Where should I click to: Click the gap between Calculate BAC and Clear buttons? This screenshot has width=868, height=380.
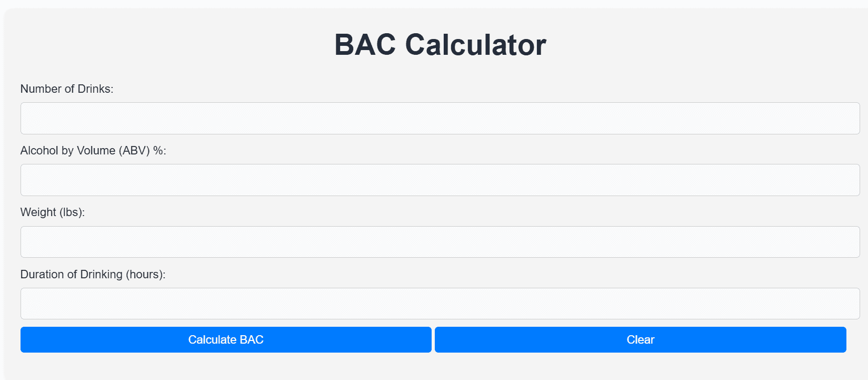coord(433,339)
